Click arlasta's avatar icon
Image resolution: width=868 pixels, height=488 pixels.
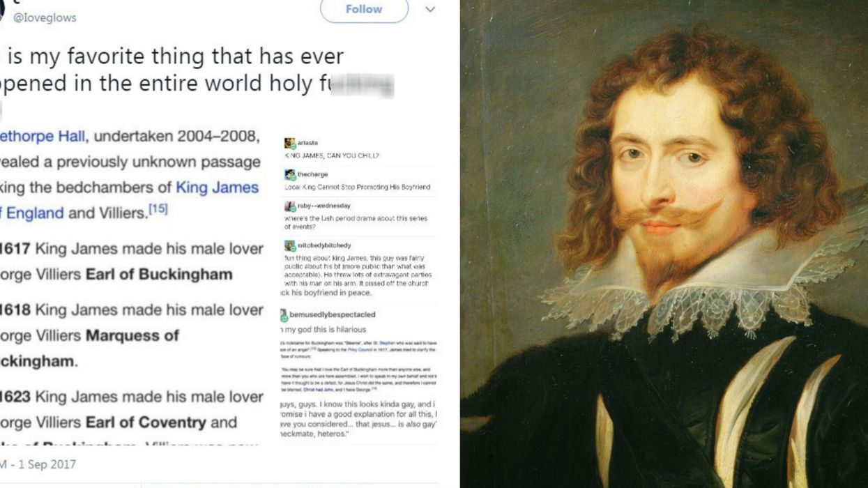point(290,144)
